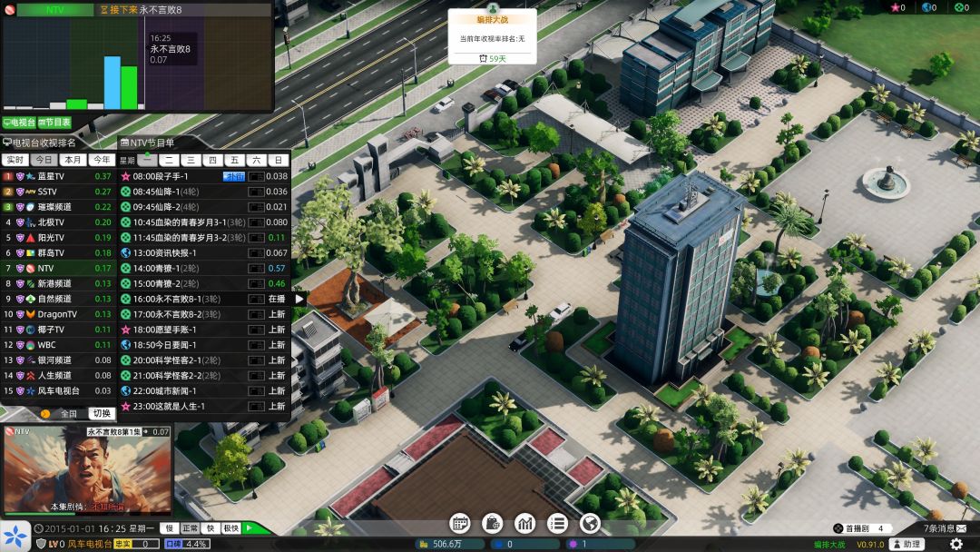
Task: Select the 慢 slow game speed
Action: pos(169,528)
